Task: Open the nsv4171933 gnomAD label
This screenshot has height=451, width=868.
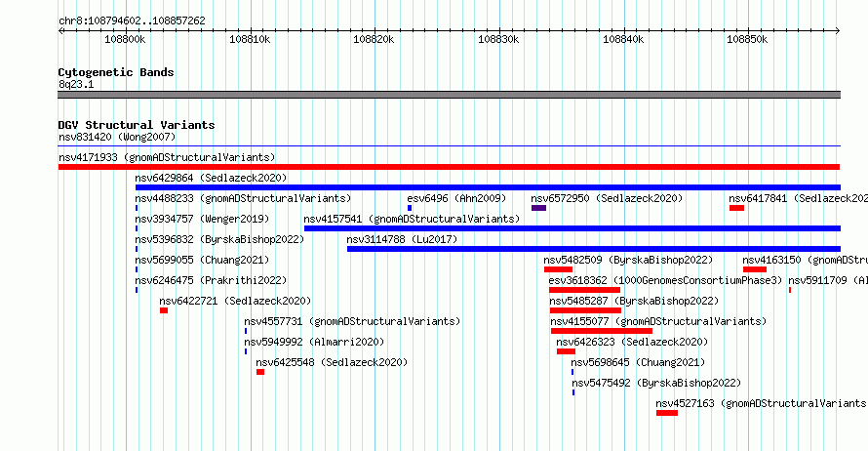Action: [167, 157]
